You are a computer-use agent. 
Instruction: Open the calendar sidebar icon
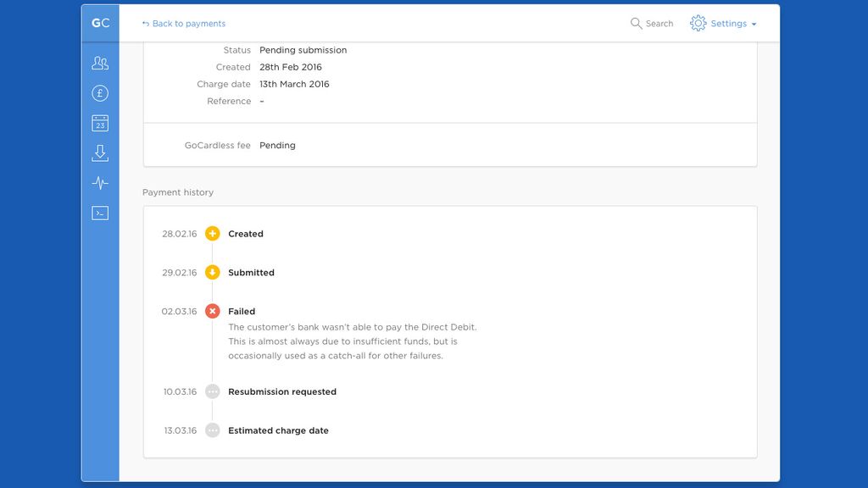tap(100, 124)
